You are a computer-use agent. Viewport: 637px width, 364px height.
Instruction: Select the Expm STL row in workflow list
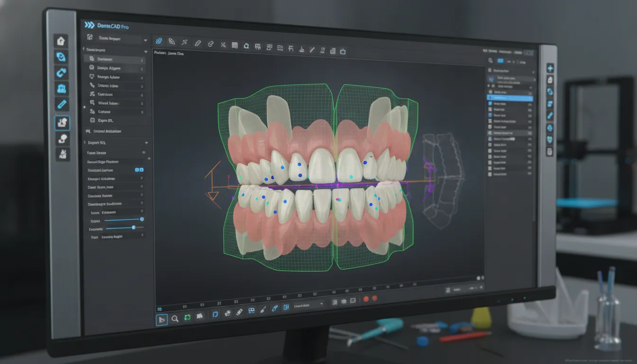click(116, 120)
